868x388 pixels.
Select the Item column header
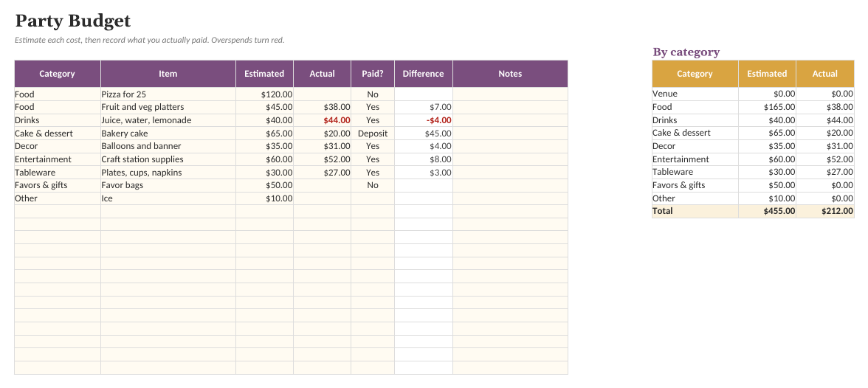coord(168,74)
